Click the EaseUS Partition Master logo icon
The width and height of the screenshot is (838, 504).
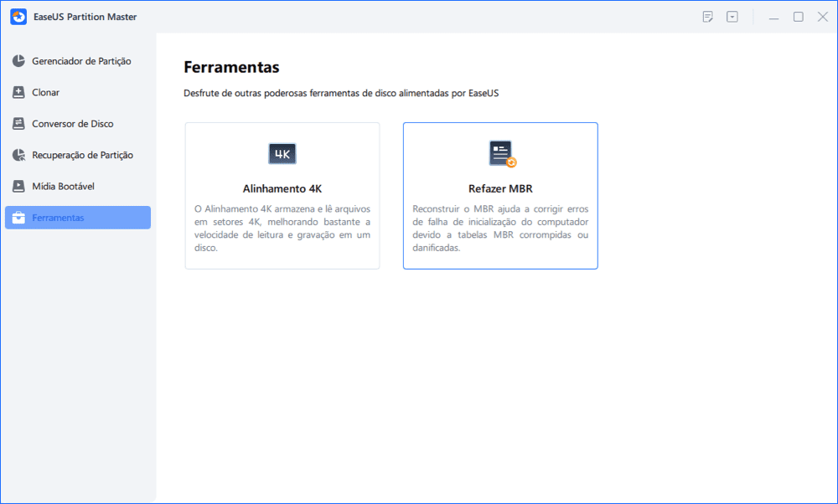click(18, 17)
